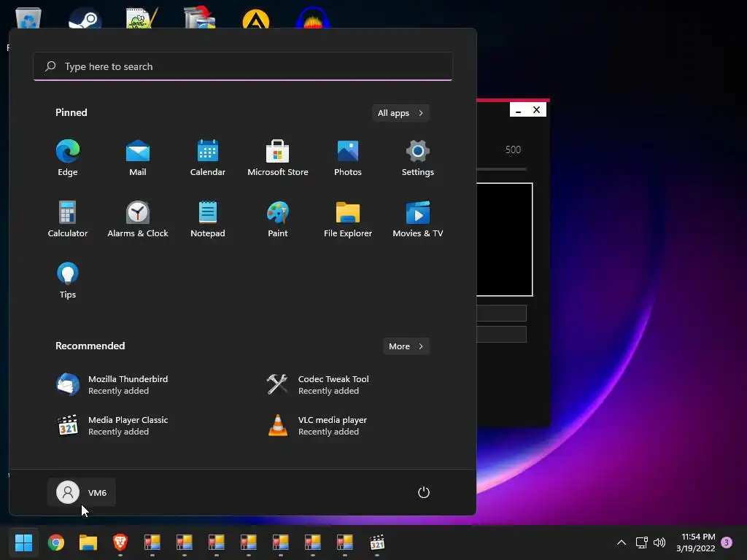
Task: Open Notepad from pinned apps
Action: [208, 219]
